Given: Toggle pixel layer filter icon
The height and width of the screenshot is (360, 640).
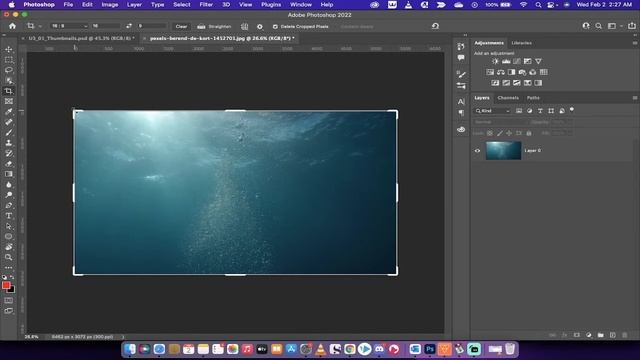Looking at the screenshot, I should pos(519,111).
